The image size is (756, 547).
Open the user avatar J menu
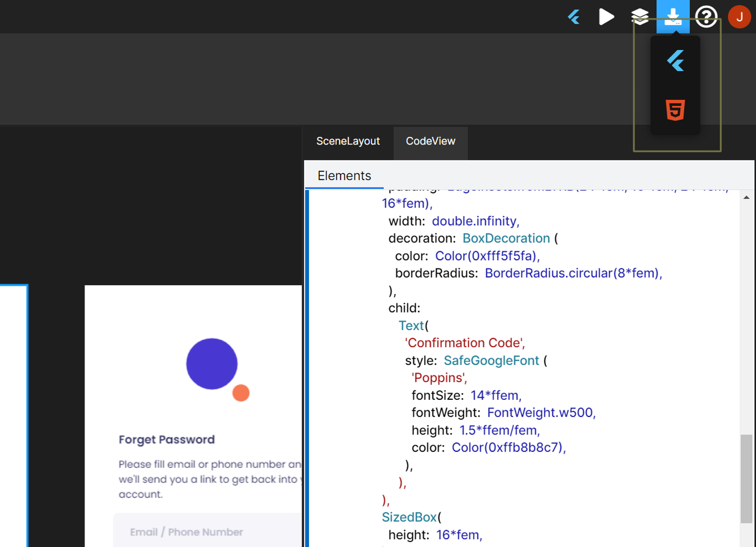click(739, 17)
